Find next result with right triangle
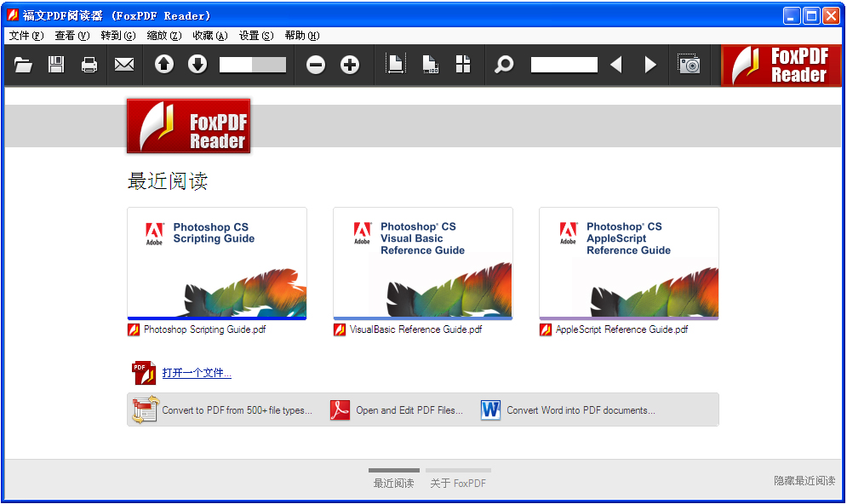 pos(650,65)
